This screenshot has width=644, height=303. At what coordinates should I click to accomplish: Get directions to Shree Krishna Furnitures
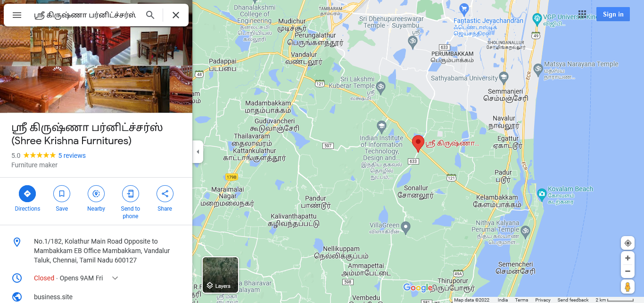(x=27, y=198)
